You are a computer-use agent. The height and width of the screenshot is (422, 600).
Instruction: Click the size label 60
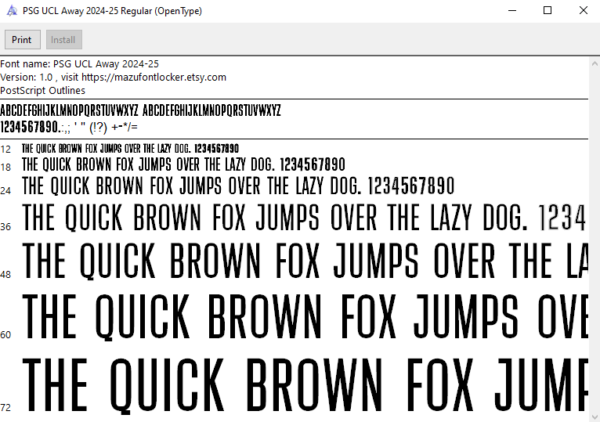click(6, 335)
